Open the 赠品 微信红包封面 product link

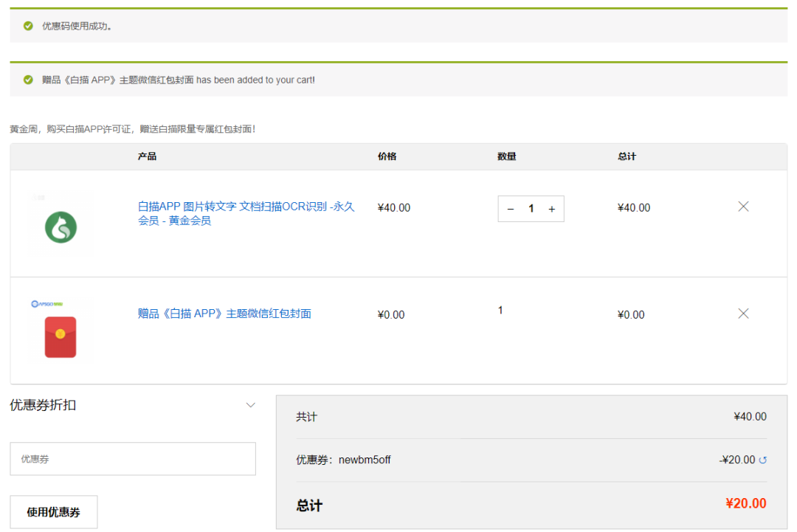tap(224, 314)
